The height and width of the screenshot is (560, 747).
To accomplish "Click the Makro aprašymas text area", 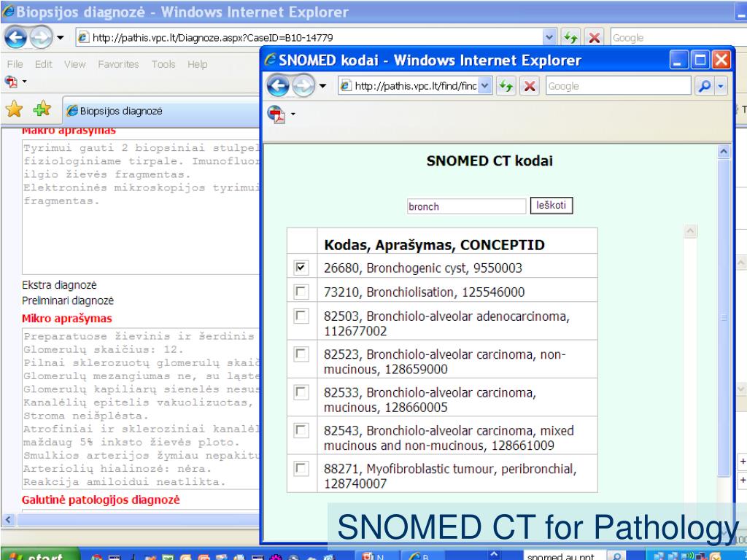I will click(x=141, y=207).
